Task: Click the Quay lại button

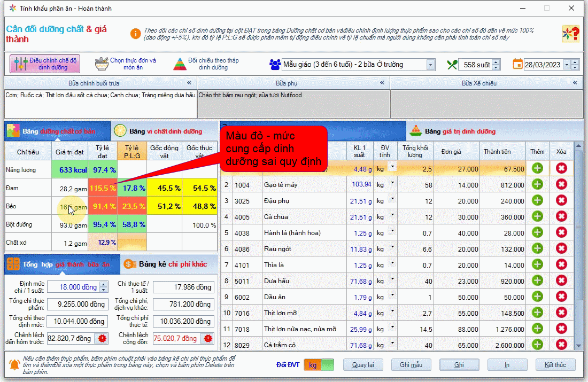Action: [363, 365]
